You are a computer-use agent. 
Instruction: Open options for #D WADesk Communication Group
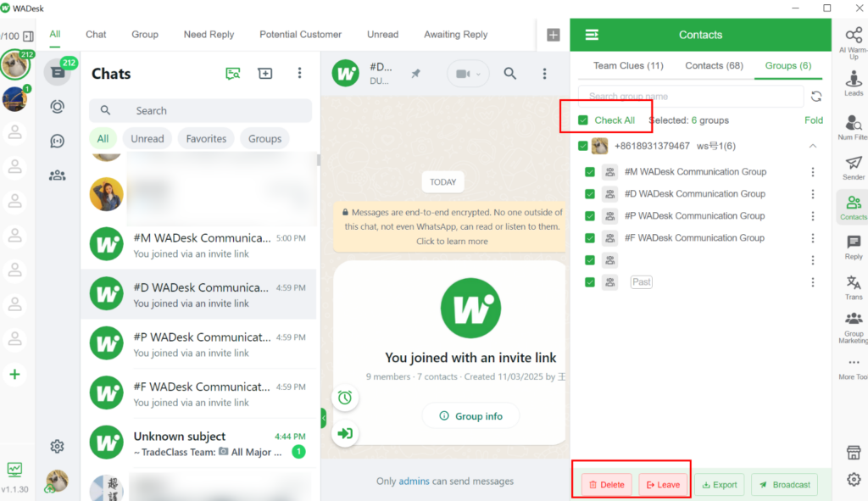(813, 194)
